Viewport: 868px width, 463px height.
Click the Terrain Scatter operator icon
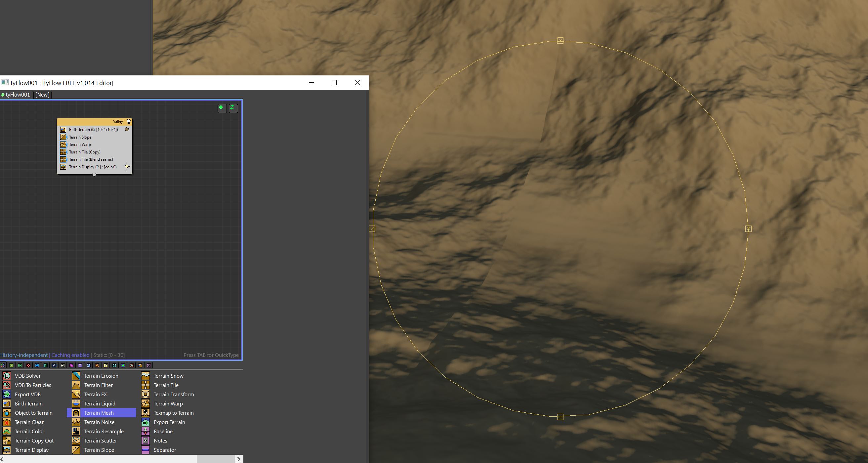76,441
